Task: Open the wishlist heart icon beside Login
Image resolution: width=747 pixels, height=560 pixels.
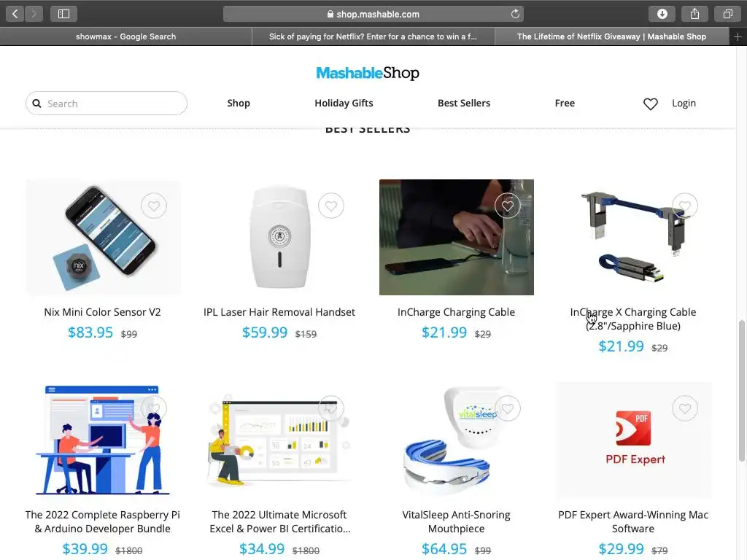Action: click(x=650, y=104)
